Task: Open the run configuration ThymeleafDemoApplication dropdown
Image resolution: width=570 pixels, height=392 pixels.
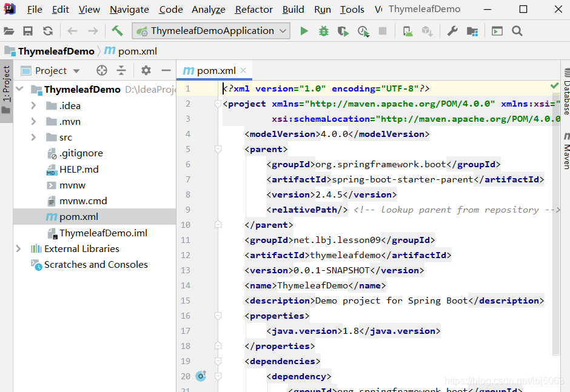Action: [x=211, y=31]
